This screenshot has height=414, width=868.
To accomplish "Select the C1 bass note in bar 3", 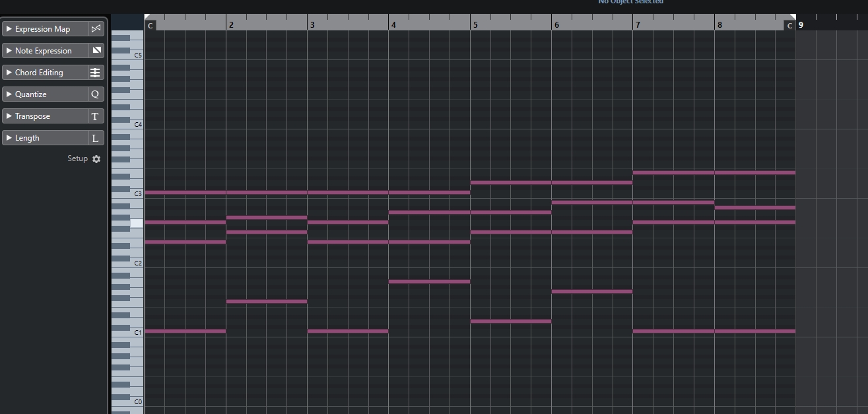I will [x=348, y=331].
